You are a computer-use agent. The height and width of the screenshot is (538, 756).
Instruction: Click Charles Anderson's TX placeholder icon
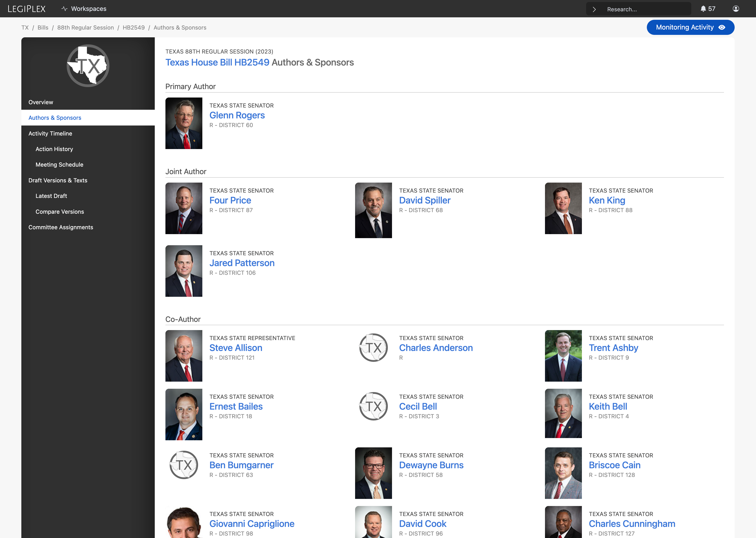pos(373,347)
